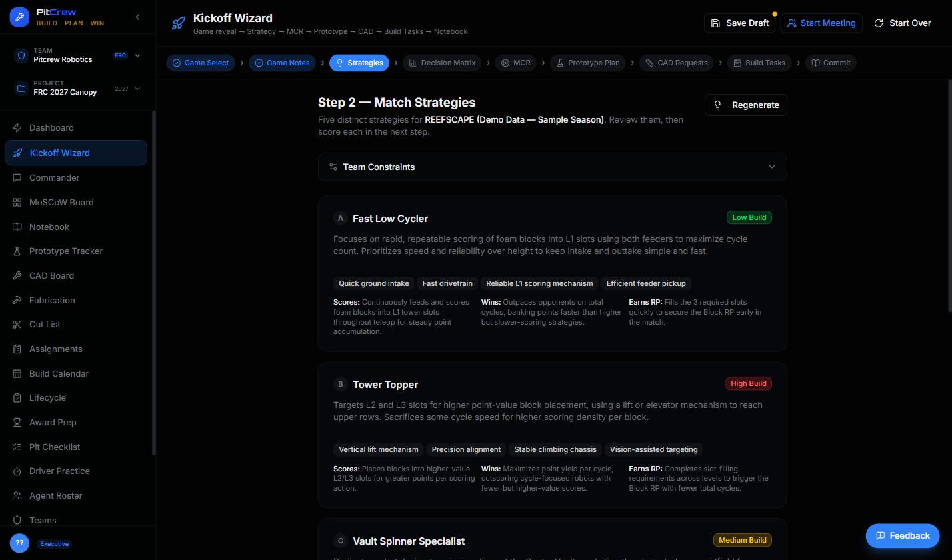Switch to the Build Tasks step
This screenshot has width=952, height=560.
(759, 63)
